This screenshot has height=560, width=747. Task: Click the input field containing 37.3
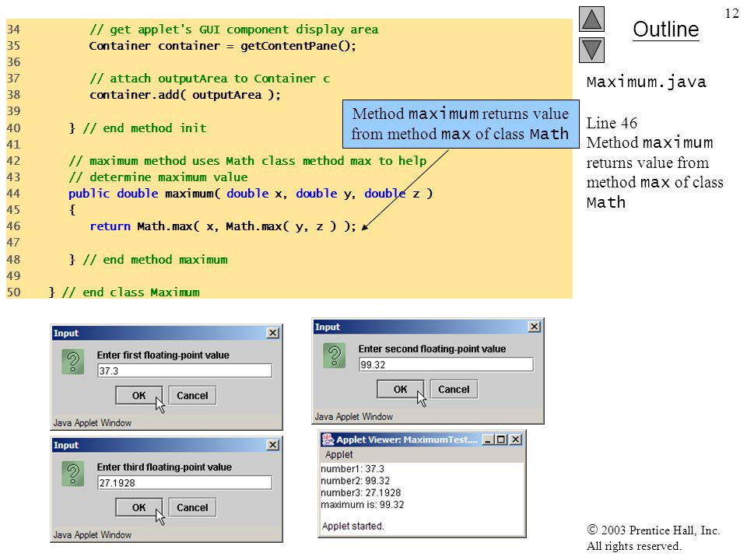click(184, 370)
